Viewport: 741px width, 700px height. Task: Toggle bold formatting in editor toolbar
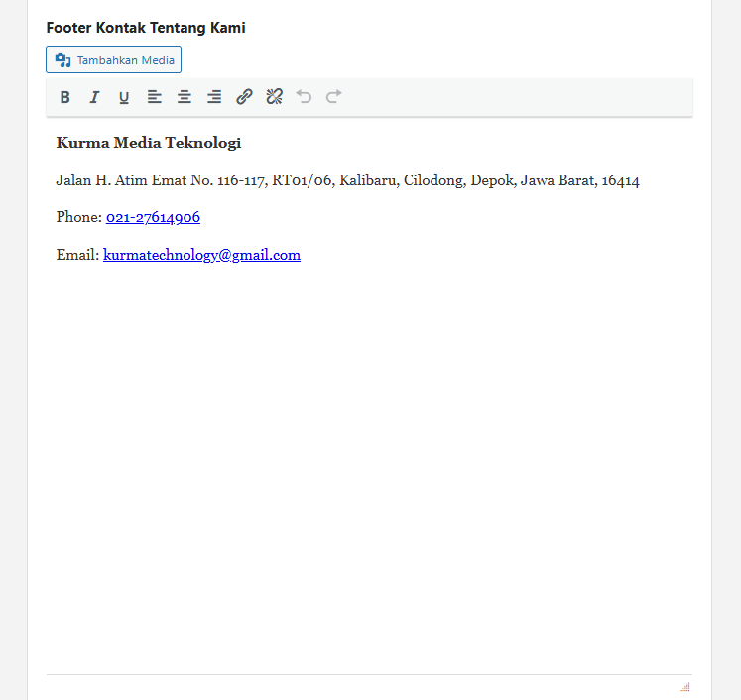65,97
